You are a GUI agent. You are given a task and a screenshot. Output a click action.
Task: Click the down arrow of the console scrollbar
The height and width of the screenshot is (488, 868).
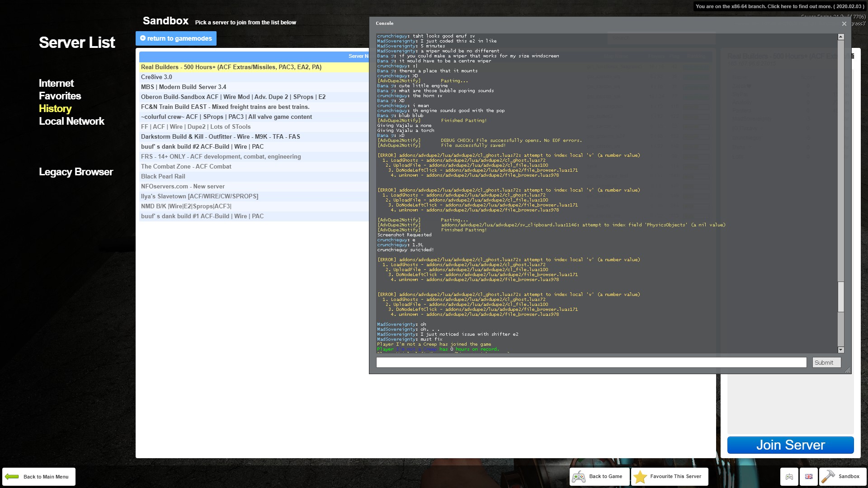(840, 349)
